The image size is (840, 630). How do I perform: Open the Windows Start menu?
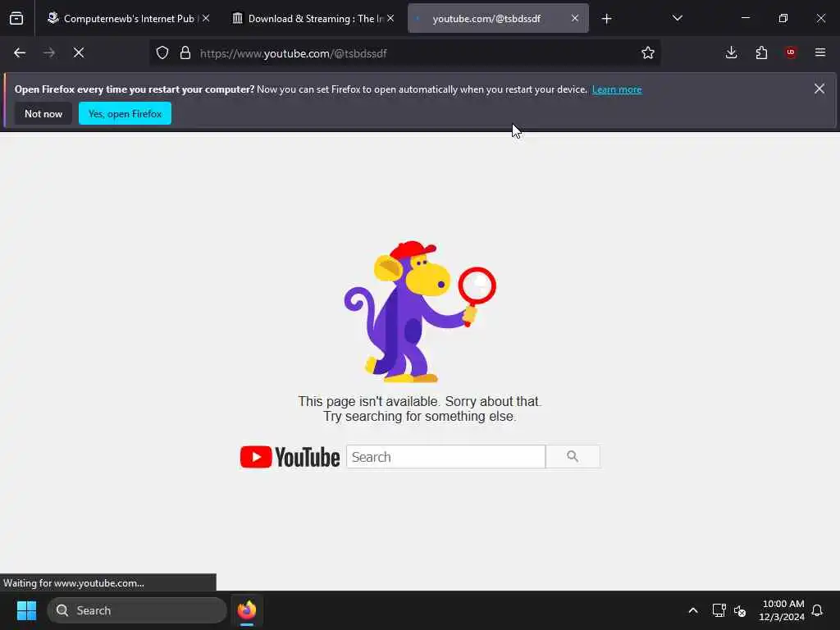26,610
